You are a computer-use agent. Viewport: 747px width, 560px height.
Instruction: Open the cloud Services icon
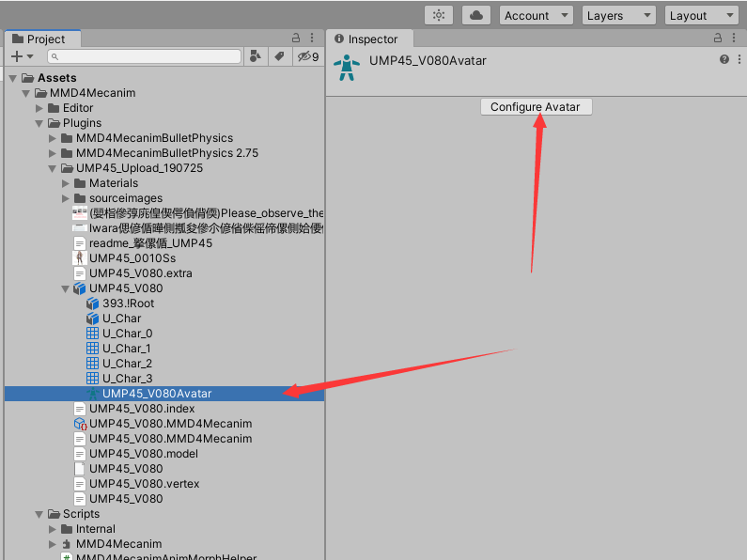pyautogui.click(x=476, y=15)
